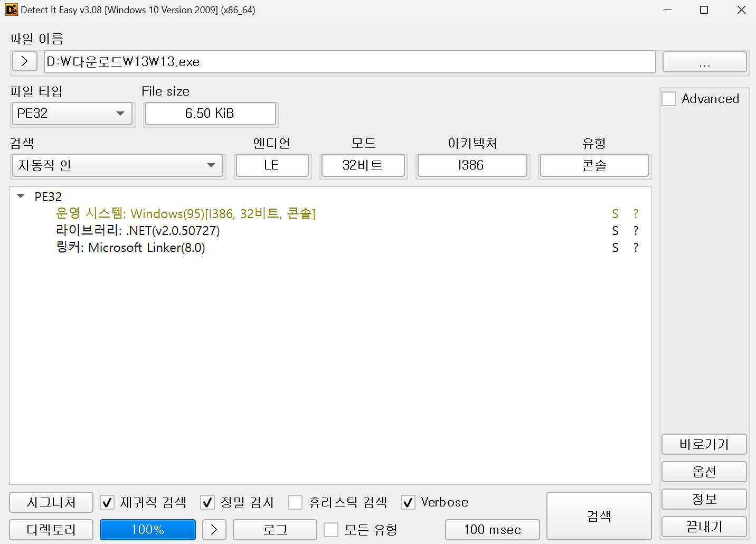Enable the 휴리스틱 검색 checkbox

tap(295, 502)
